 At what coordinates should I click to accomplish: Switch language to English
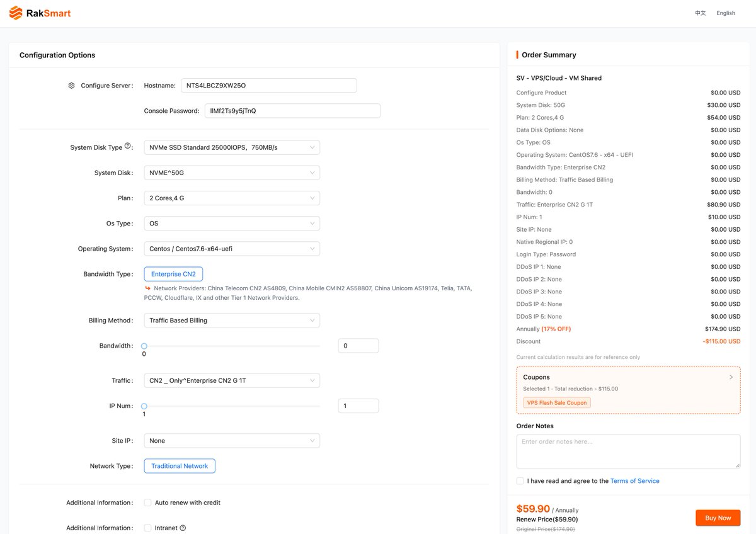726,13
